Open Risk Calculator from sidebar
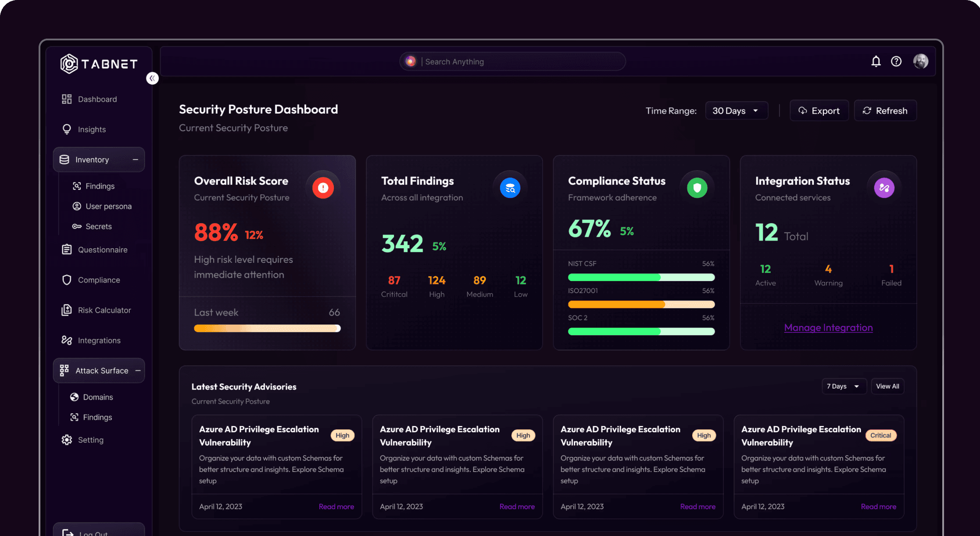Screen dimensions: 980x536 click(x=104, y=310)
